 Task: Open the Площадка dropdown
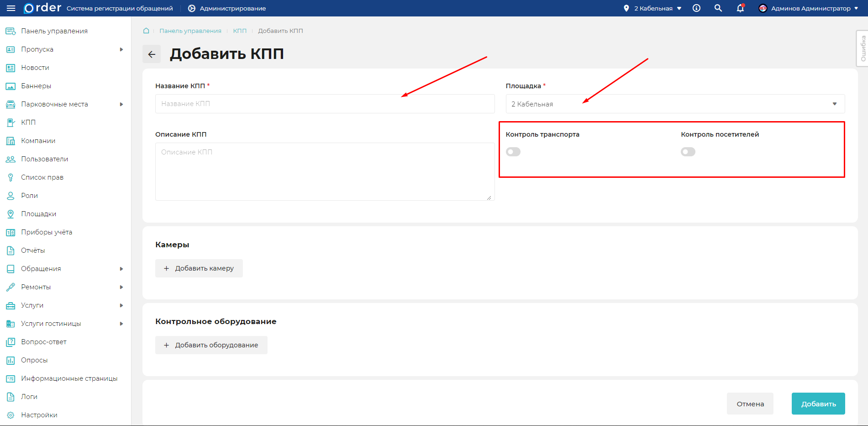click(x=675, y=104)
